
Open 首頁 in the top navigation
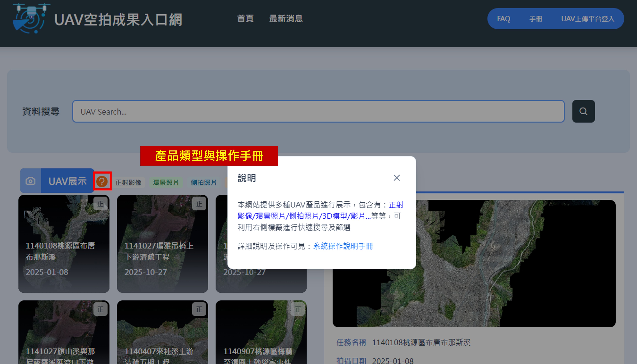click(x=245, y=19)
